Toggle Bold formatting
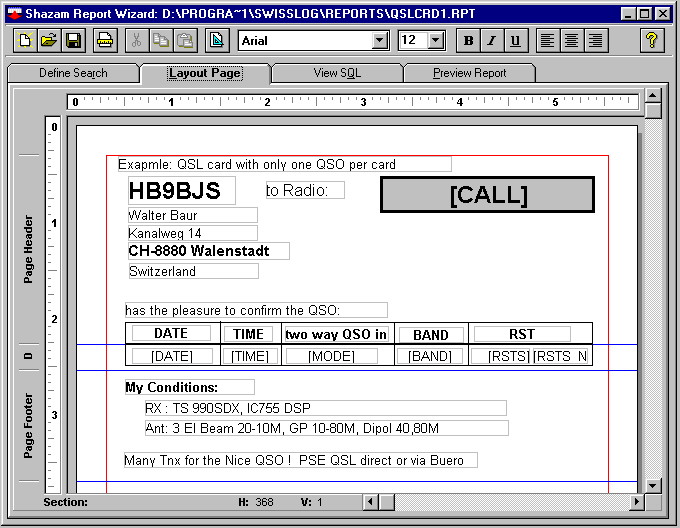The image size is (680, 528). coord(467,41)
